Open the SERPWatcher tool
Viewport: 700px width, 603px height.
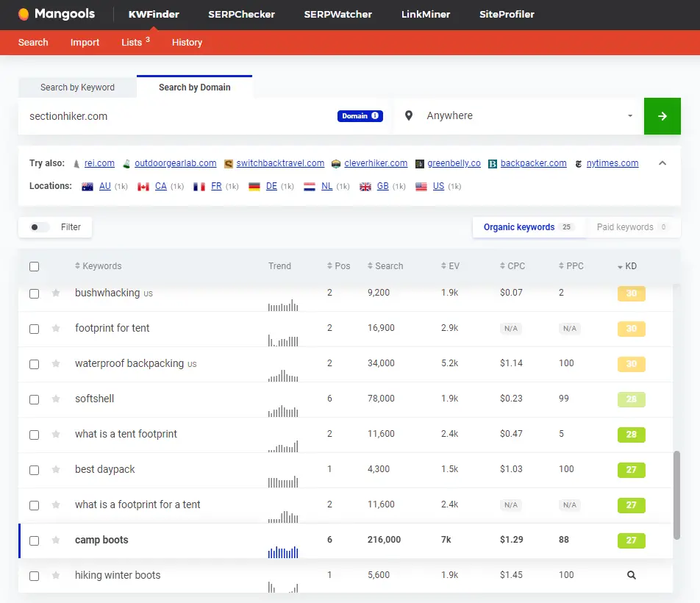[338, 14]
